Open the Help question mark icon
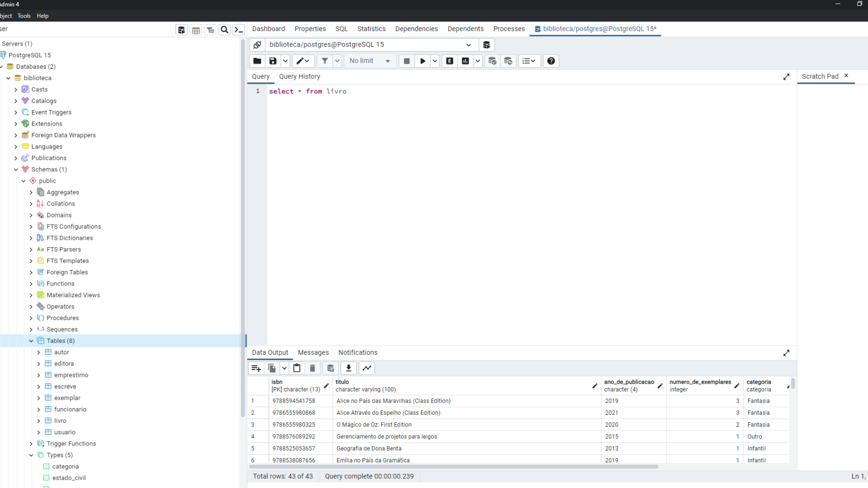 pyautogui.click(x=551, y=61)
